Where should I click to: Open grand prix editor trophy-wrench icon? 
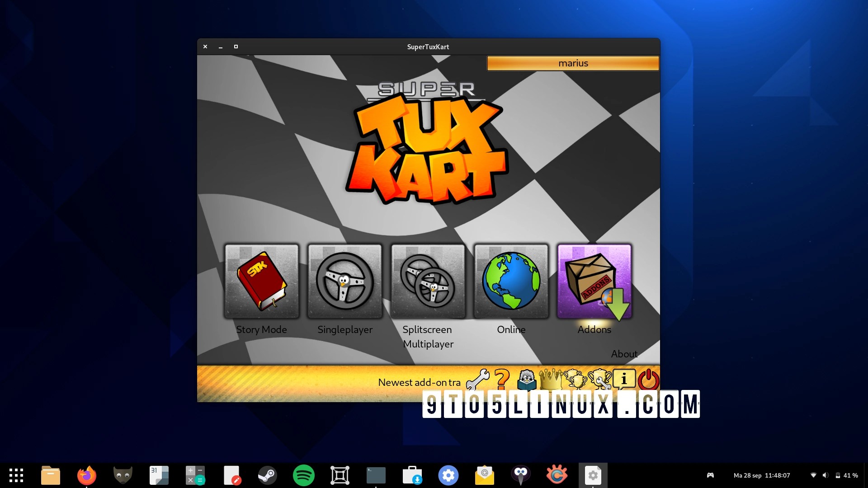(x=599, y=380)
